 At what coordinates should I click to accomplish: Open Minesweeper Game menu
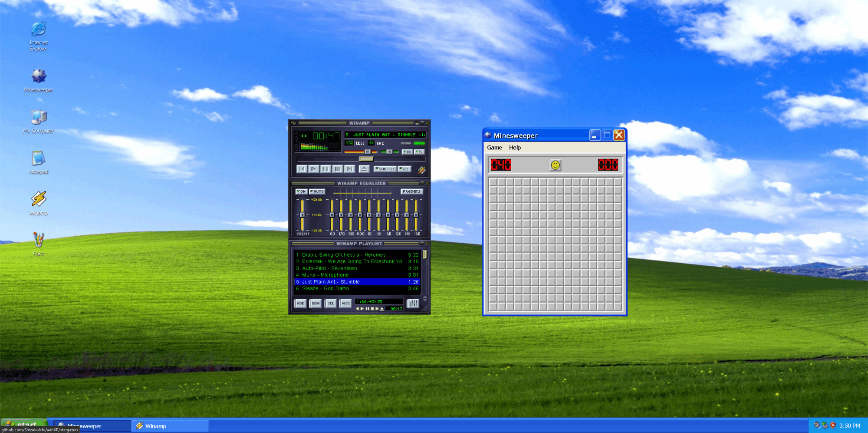(x=494, y=148)
